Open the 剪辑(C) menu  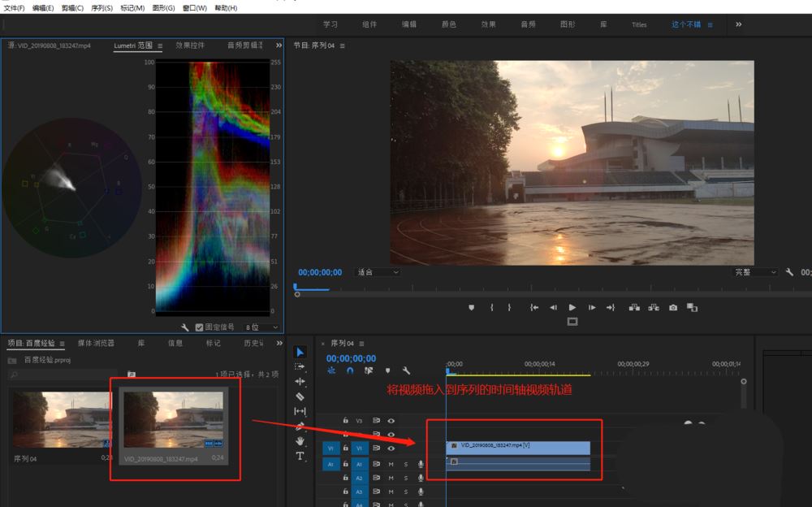[72, 7]
